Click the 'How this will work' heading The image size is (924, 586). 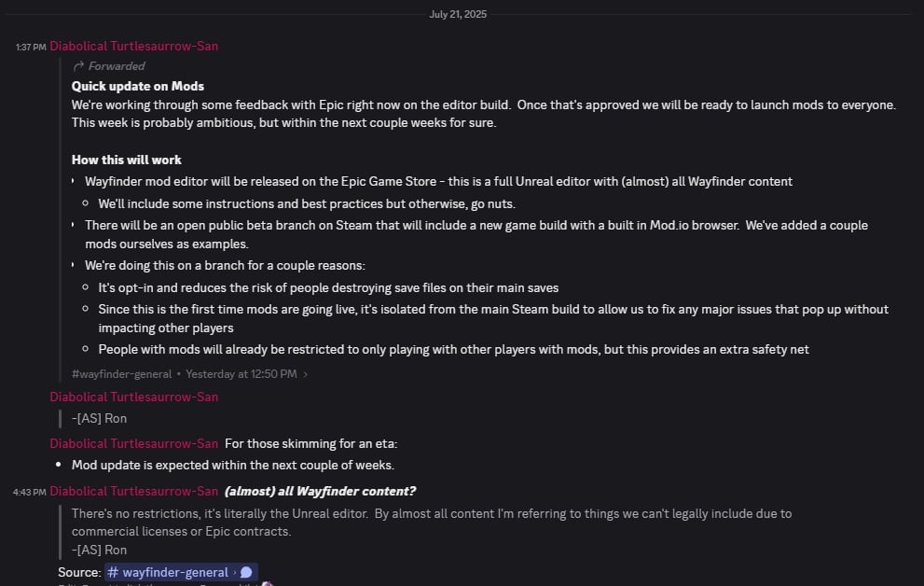point(127,160)
